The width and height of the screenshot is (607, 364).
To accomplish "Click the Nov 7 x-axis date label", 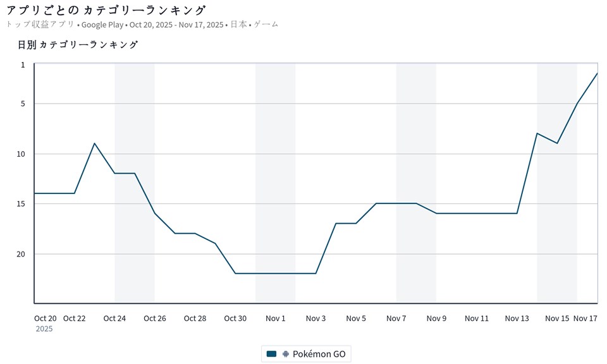I will 396,318.
